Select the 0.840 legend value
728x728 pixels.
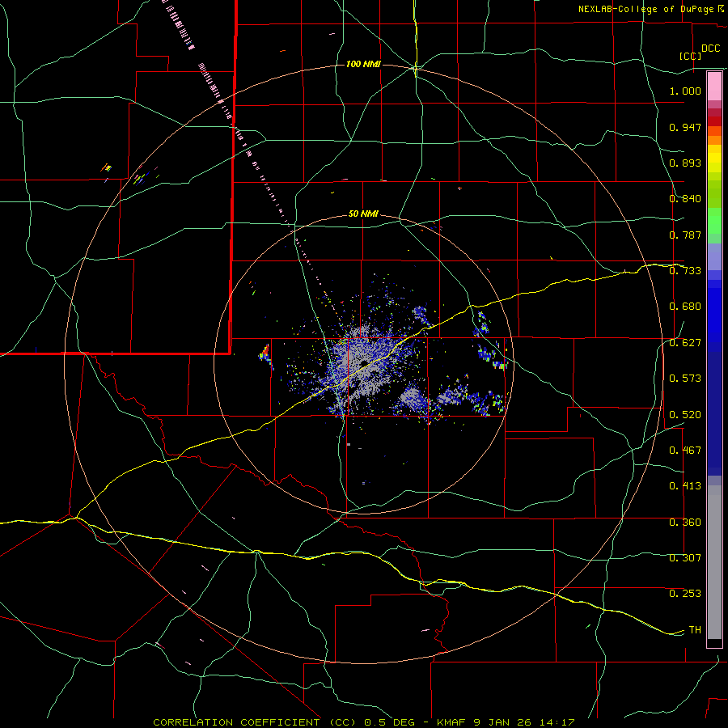coord(685,199)
